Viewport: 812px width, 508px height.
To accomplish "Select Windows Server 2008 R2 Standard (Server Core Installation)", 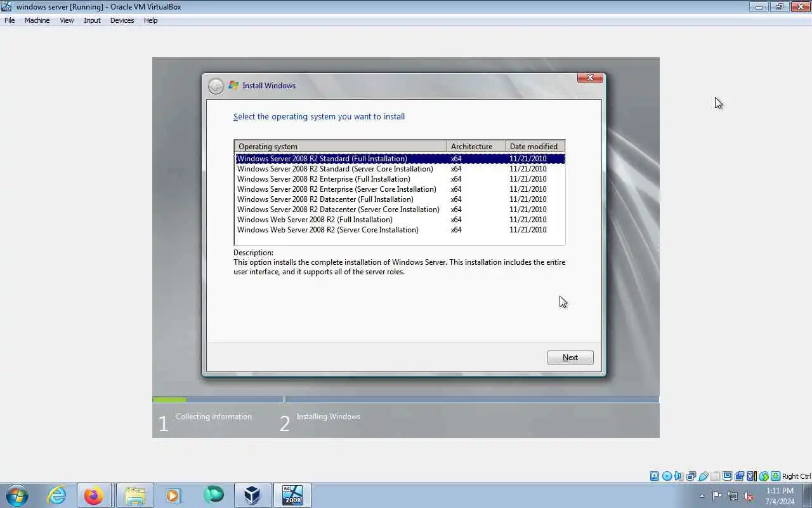I will [400, 169].
